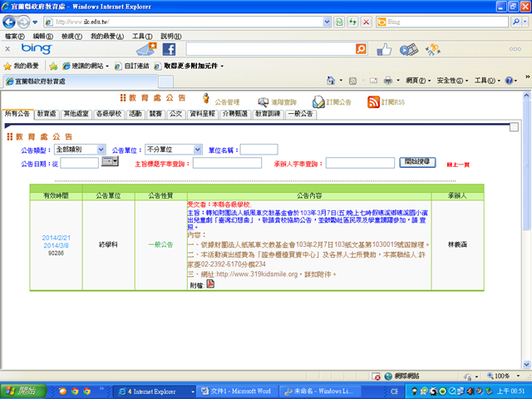Open new blank browser tab button
The width and height of the screenshot is (532, 399).
coord(165,81)
